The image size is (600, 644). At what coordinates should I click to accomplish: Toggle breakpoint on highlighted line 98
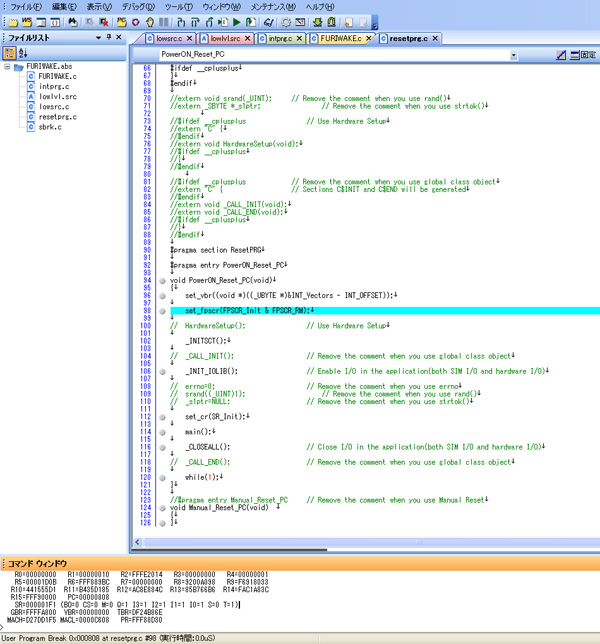pos(162,311)
